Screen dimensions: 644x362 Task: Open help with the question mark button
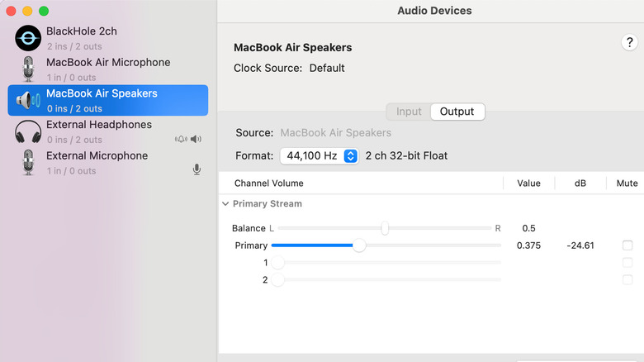(627, 43)
